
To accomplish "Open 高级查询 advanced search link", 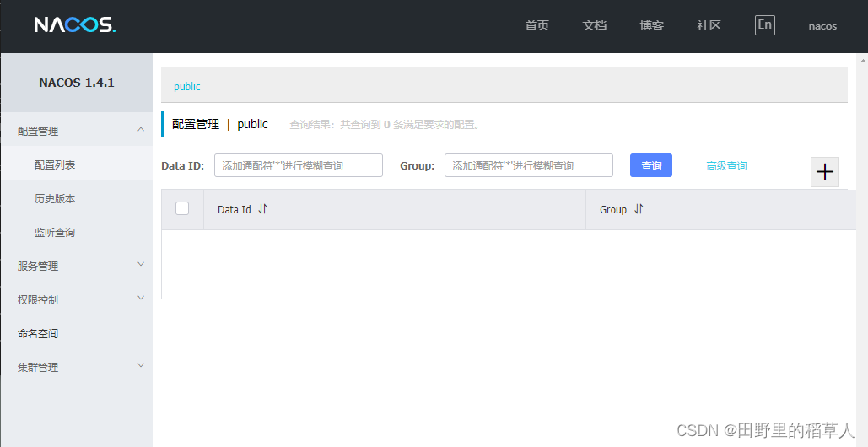I will [x=726, y=165].
